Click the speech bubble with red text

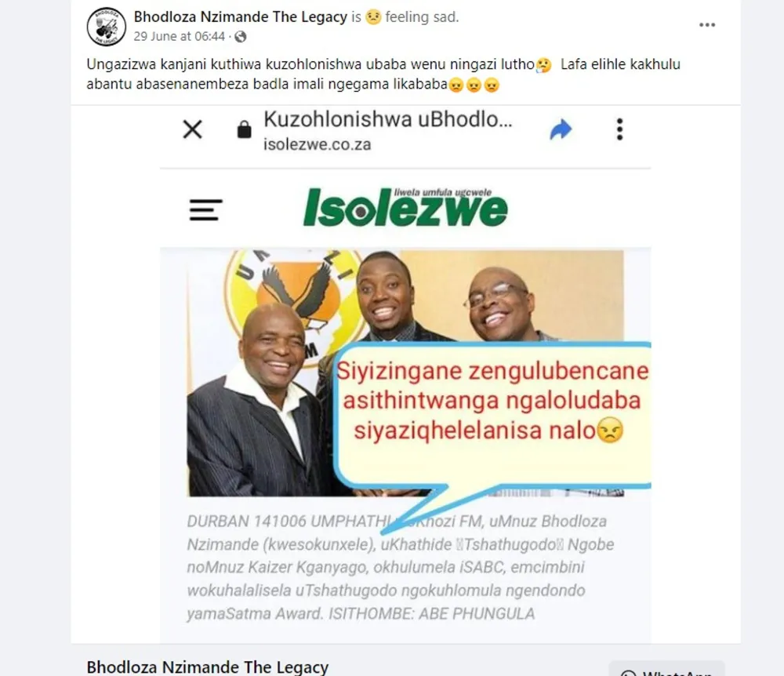pos(492,415)
